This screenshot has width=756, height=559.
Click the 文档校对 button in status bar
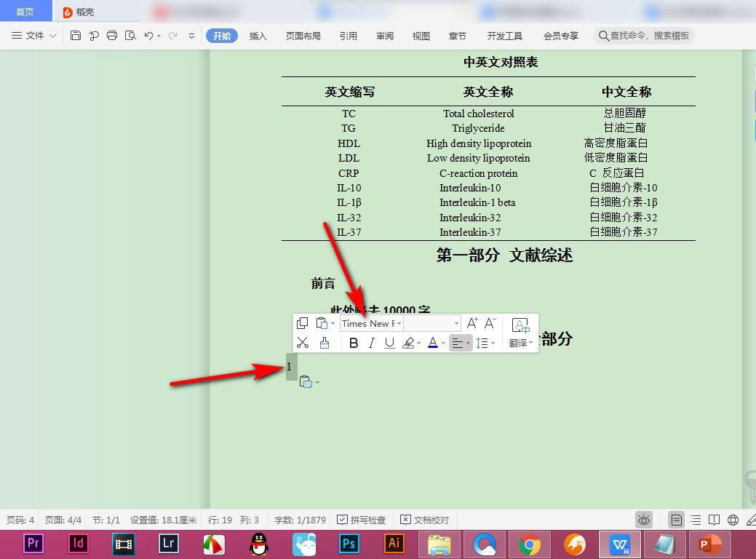tap(425, 520)
